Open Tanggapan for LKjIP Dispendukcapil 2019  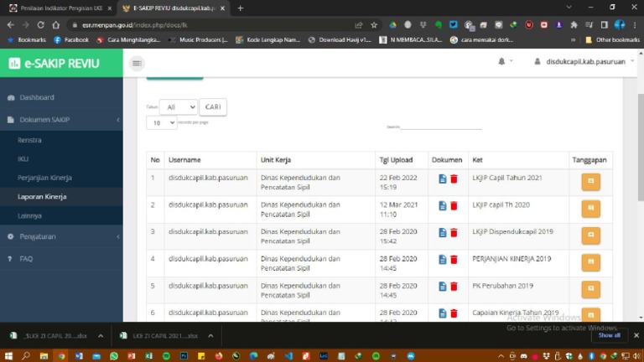coord(590,235)
